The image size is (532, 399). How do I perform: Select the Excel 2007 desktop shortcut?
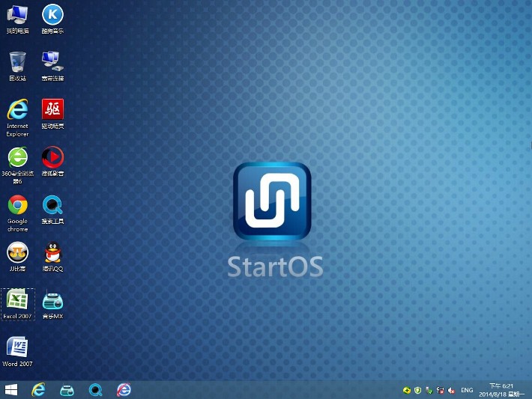tap(18, 304)
